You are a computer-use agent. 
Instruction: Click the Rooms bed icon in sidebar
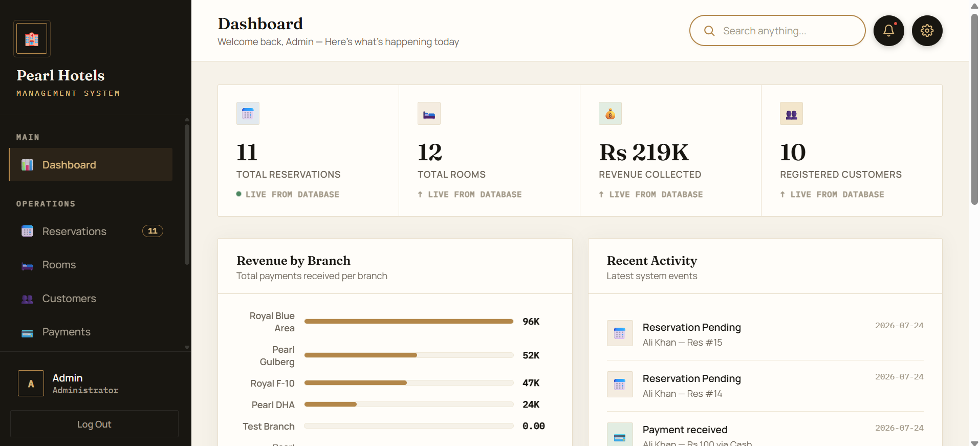[27, 265]
